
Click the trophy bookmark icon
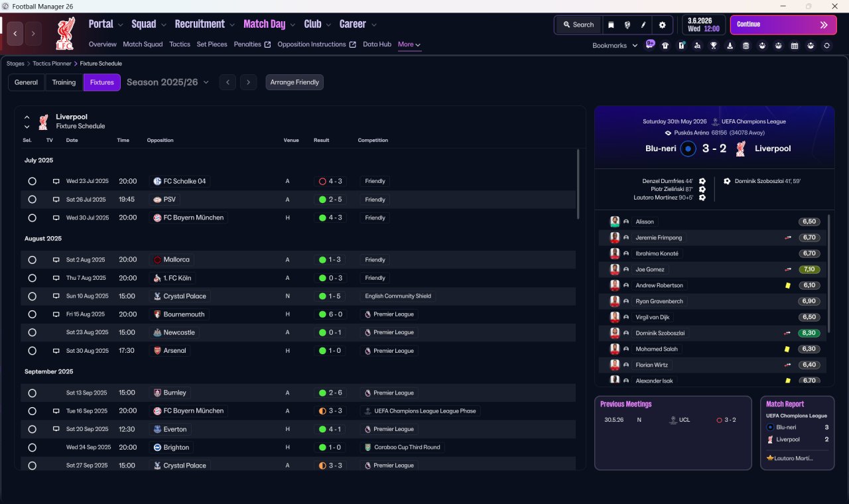[x=714, y=46]
